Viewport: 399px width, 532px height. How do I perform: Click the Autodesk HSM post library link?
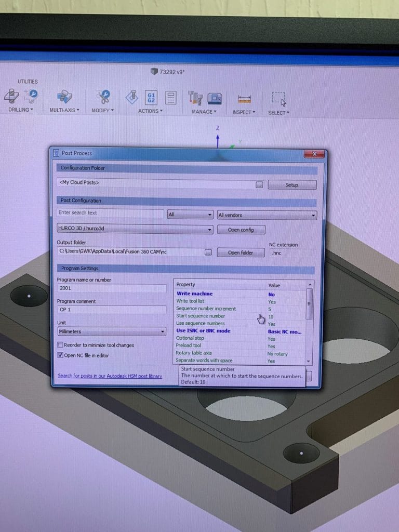point(110,376)
